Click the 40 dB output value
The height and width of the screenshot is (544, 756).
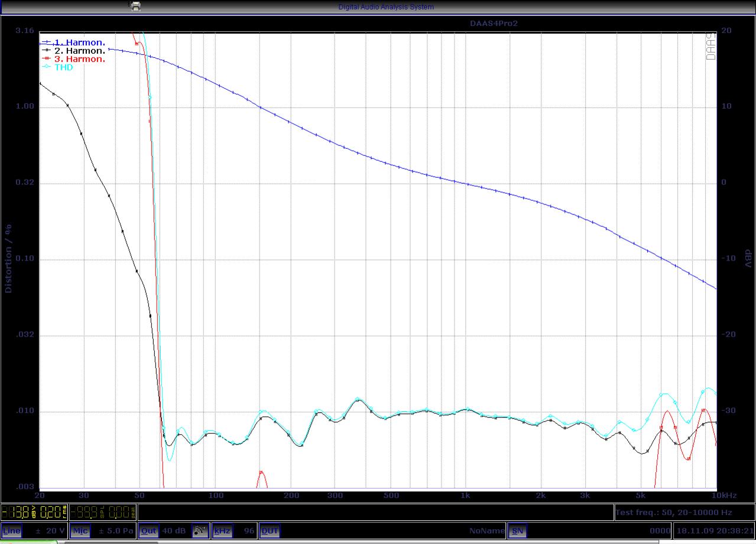click(x=174, y=530)
